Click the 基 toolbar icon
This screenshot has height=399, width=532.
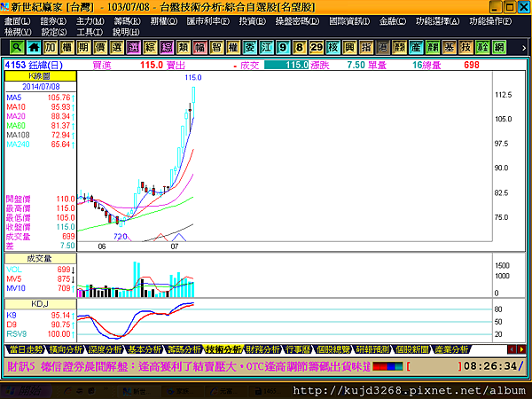(450, 47)
